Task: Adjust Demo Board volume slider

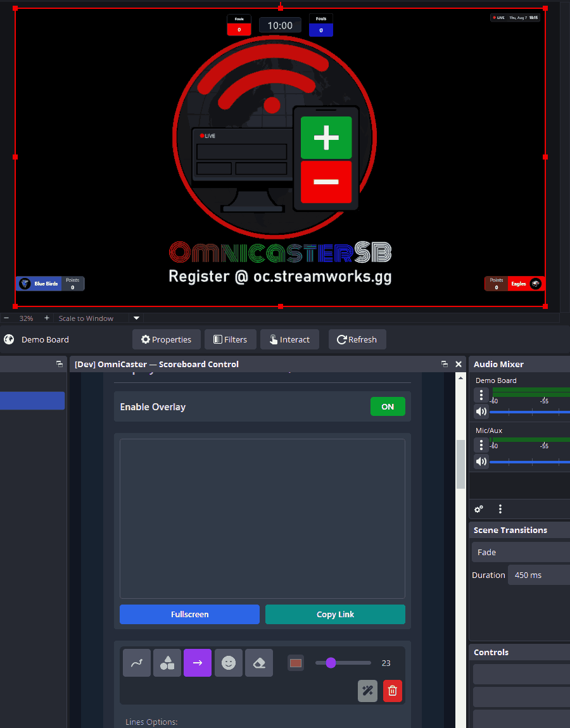Action: point(529,412)
